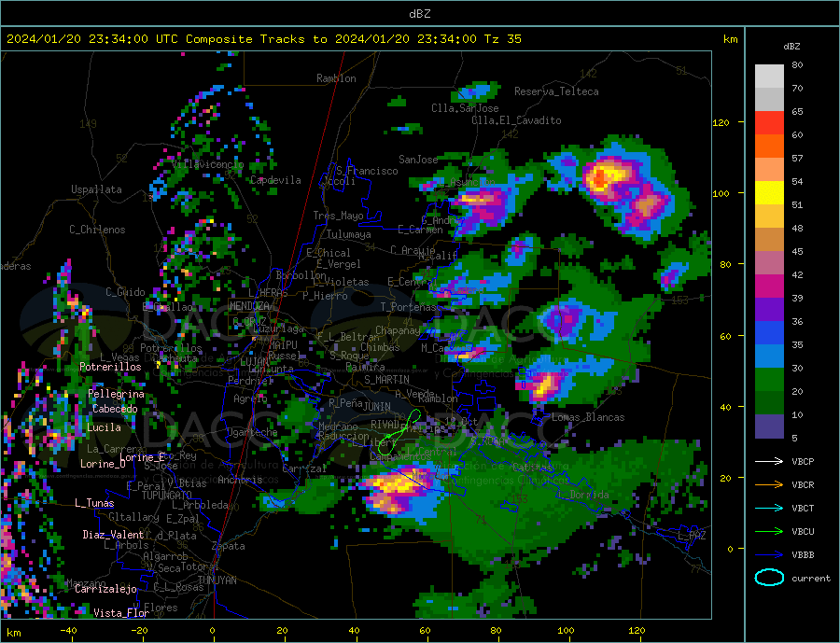Click the 'TUPUNGATO' label
Screen dimensions: 840x643
click(166, 496)
